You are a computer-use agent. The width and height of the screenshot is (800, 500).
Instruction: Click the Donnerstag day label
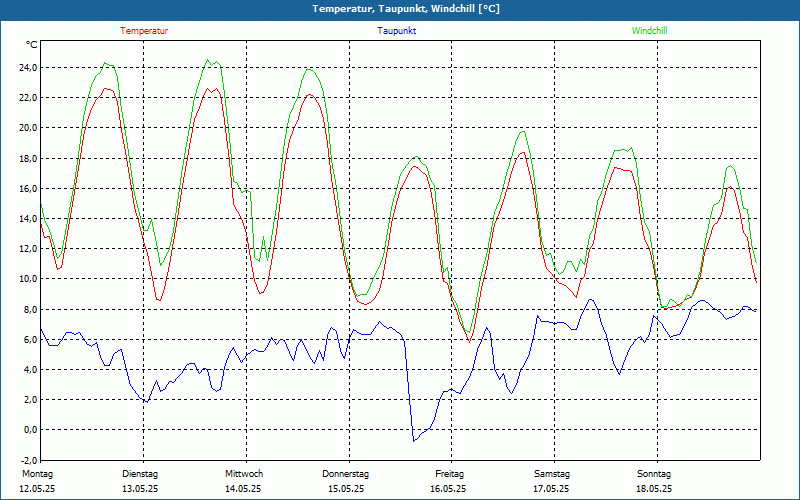(x=345, y=474)
